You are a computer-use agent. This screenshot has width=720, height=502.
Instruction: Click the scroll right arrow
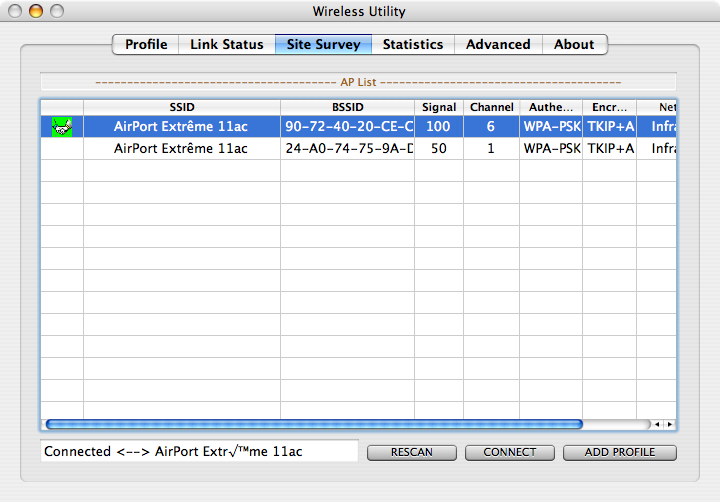669,424
